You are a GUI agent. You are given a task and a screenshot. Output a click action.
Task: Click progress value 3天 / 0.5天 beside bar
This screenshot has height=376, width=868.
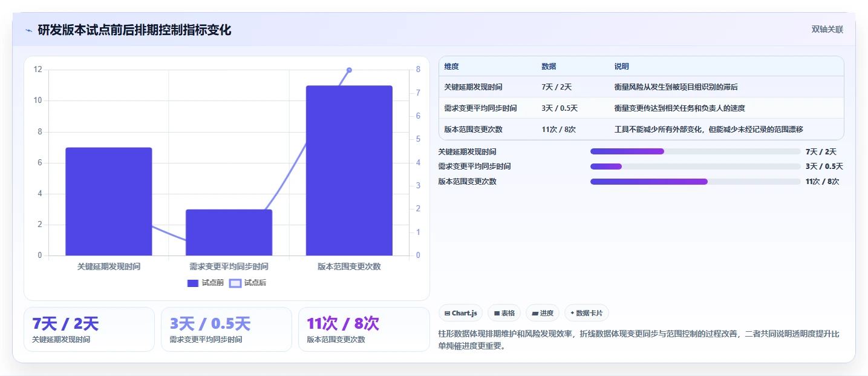tap(824, 167)
